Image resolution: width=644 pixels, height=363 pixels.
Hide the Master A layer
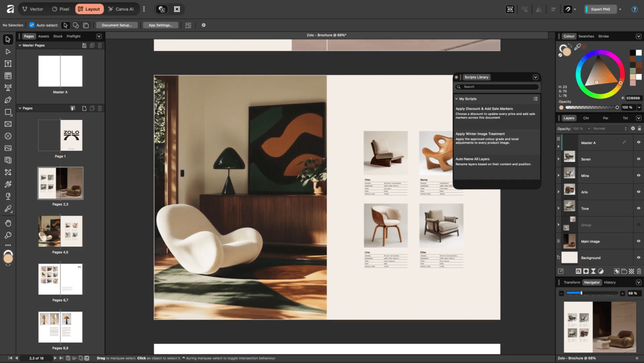638,142
